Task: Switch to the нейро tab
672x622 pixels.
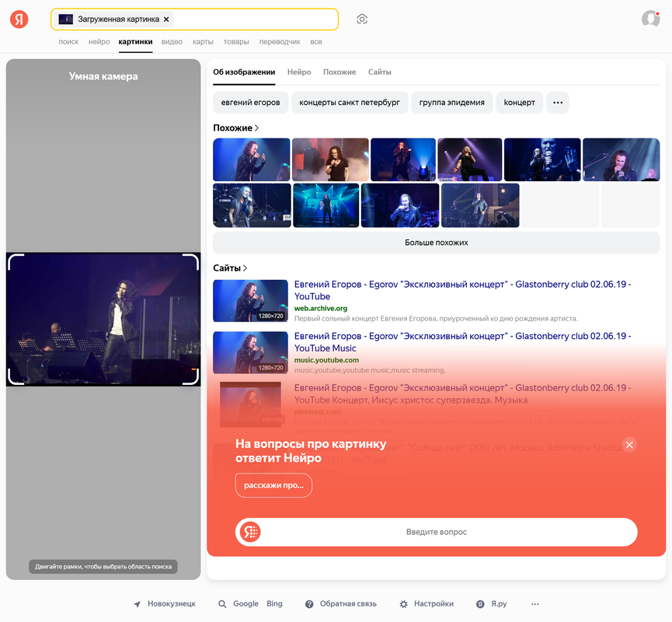Action: click(x=99, y=42)
